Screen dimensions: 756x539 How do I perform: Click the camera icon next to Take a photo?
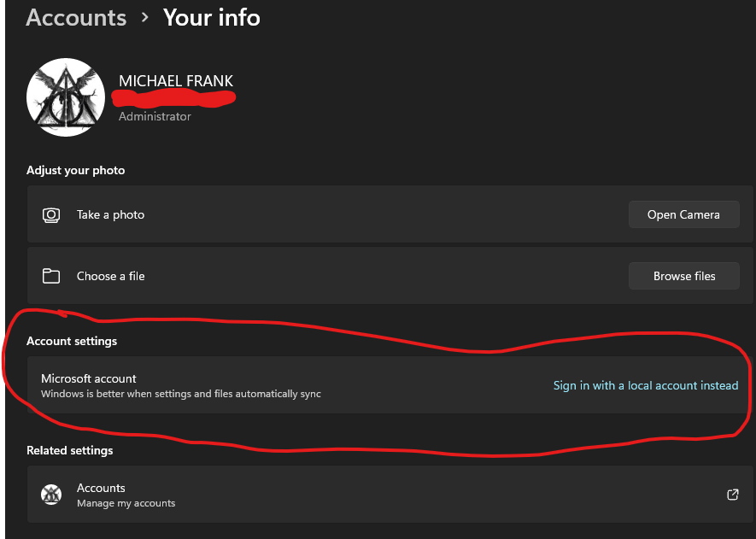[51, 215]
